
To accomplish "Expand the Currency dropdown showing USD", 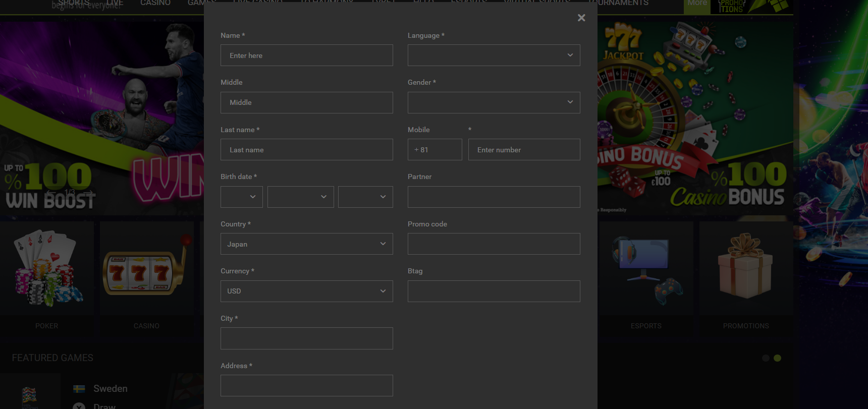I will coord(306,291).
